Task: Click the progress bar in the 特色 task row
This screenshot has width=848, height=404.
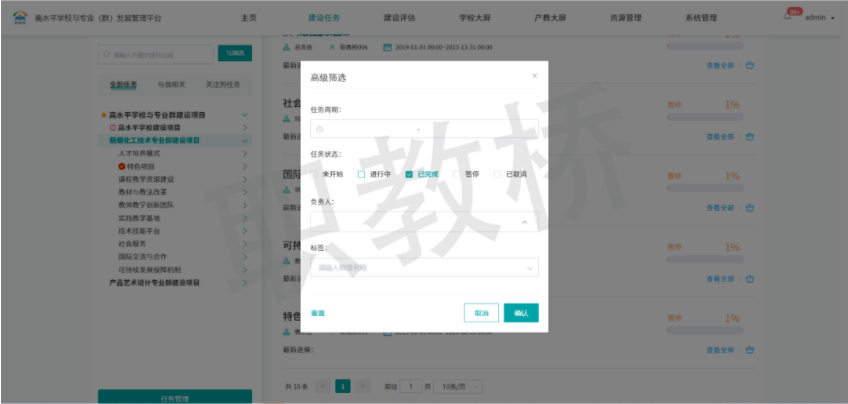Action: click(705, 330)
